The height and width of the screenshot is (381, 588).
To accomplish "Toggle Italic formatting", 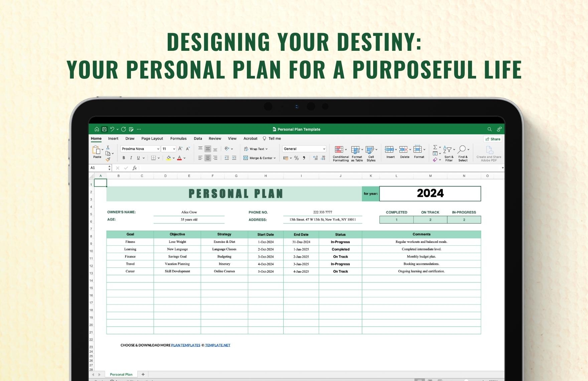I will click(131, 158).
